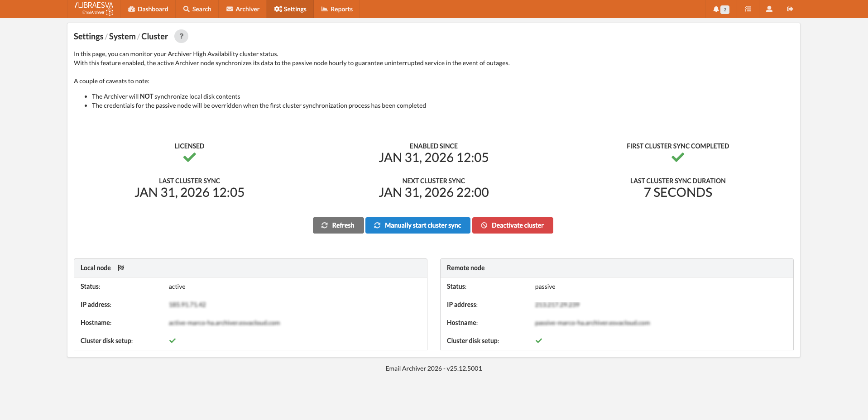Viewport: 868px width, 420px height.
Task: Click the Local node Cluster disk setup checkmark
Action: coord(173,341)
